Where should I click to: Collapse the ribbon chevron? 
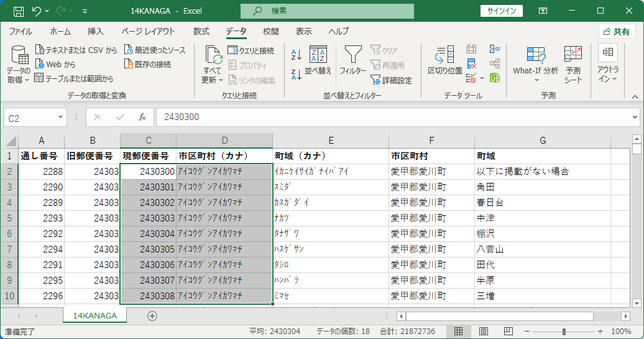pyautogui.click(x=635, y=96)
